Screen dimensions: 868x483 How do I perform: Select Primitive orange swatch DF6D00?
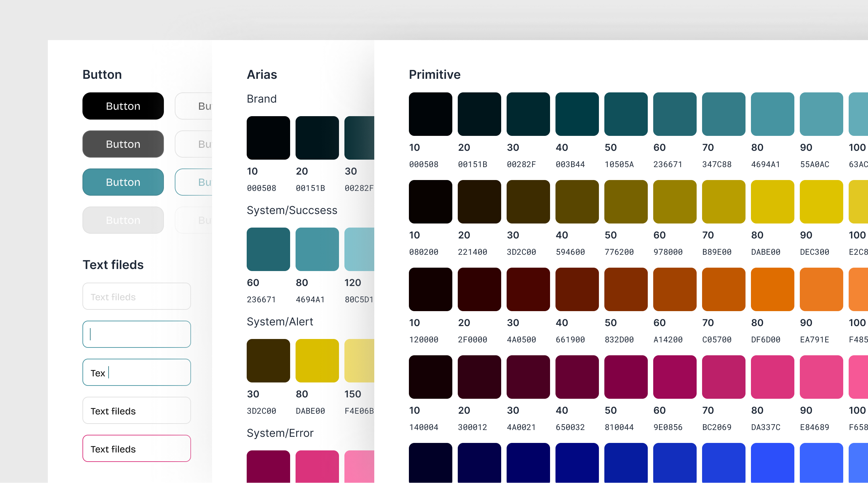[x=772, y=289]
